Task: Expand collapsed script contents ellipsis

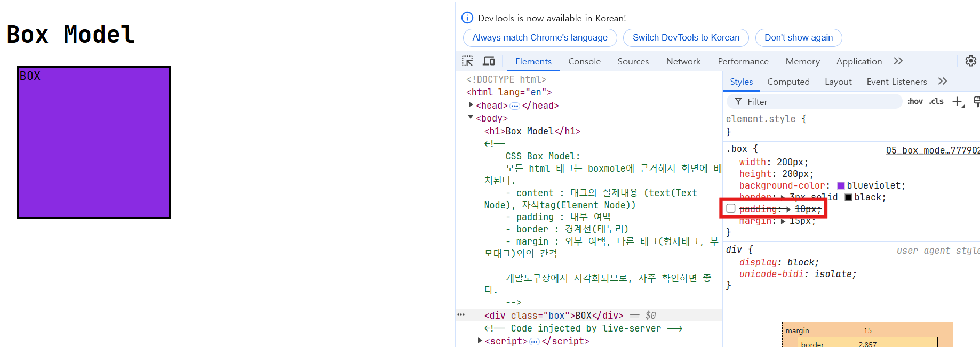Action: click(x=534, y=342)
